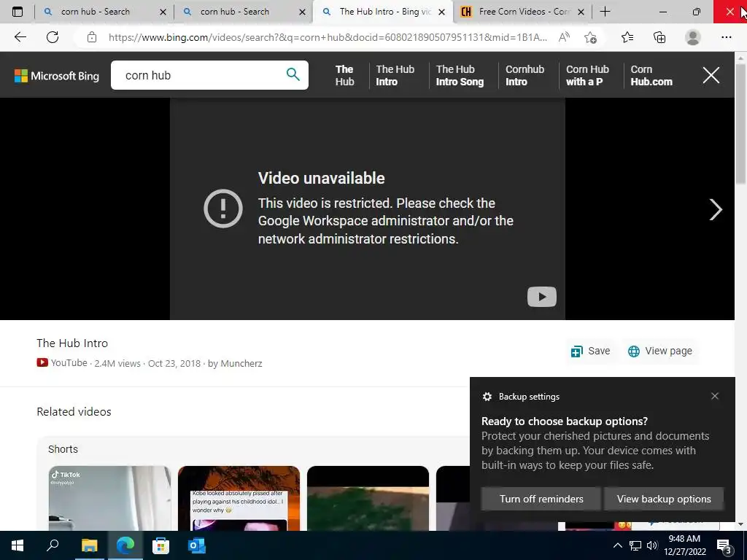Click the Microsoft Edge taskbar icon
The height and width of the screenshot is (560, 747).
coord(125,545)
